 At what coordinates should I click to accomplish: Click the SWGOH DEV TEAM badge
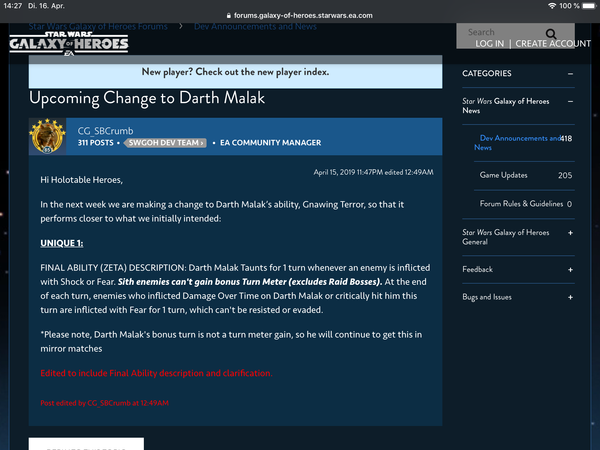(165, 143)
